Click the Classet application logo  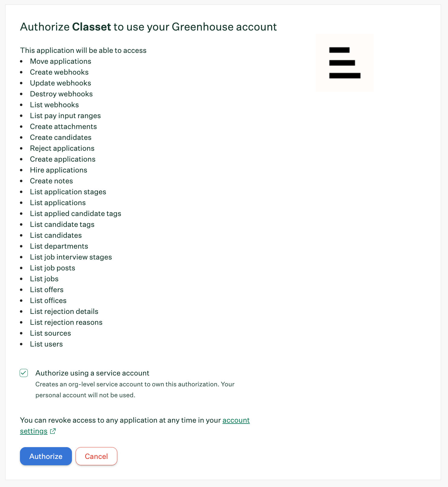click(x=345, y=63)
